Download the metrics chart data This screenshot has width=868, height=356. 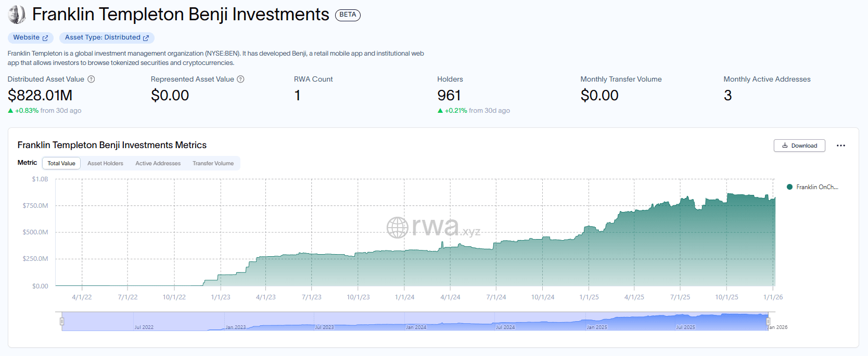(799, 146)
